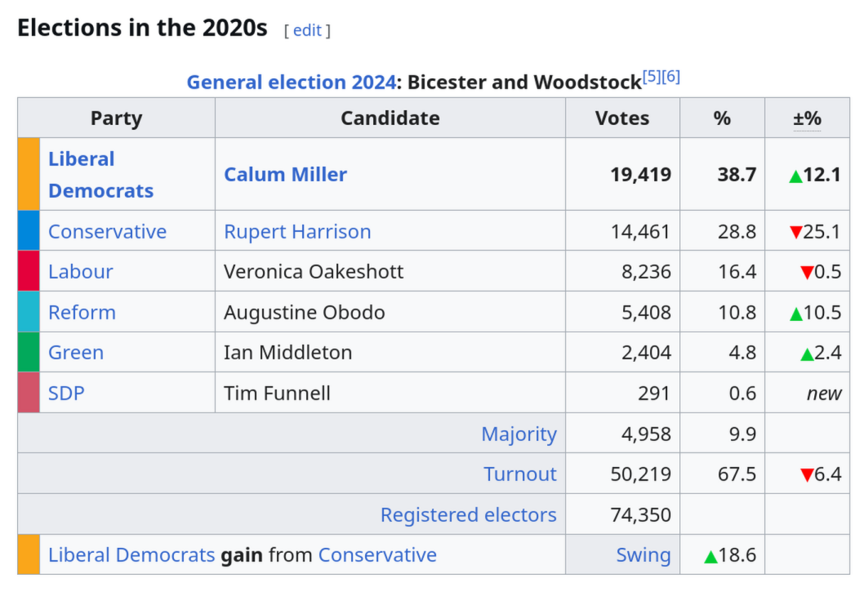Follow the Reform party link
The height and width of the screenshot is (597, 868).
click(82, 312)
